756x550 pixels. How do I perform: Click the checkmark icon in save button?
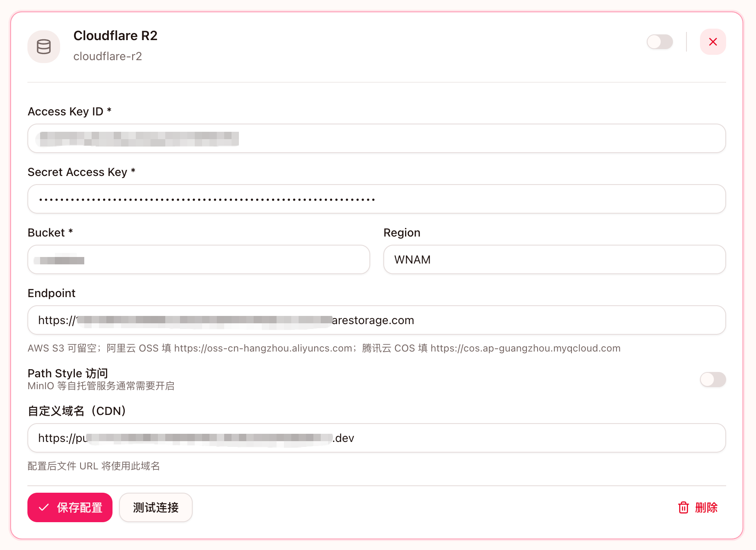point(44,507)
